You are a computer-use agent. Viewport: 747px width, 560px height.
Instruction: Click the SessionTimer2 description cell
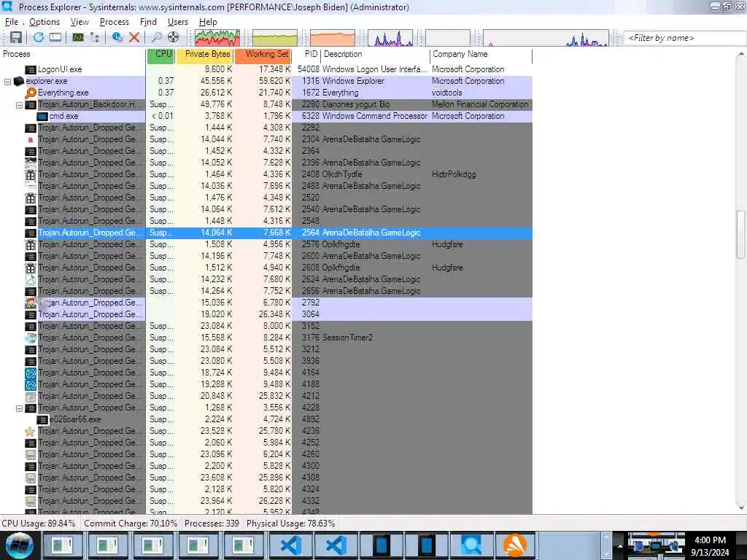[347, 338]
